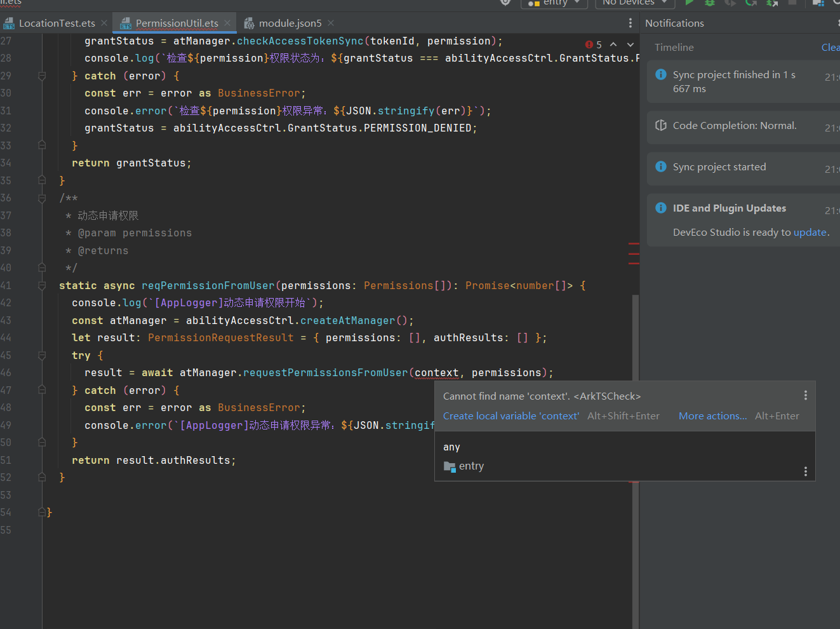Image resolution: width=840 pixels, height=629 pixels.
Task: Click the Code Completion notification icon
Action: (x=661, y=125)
